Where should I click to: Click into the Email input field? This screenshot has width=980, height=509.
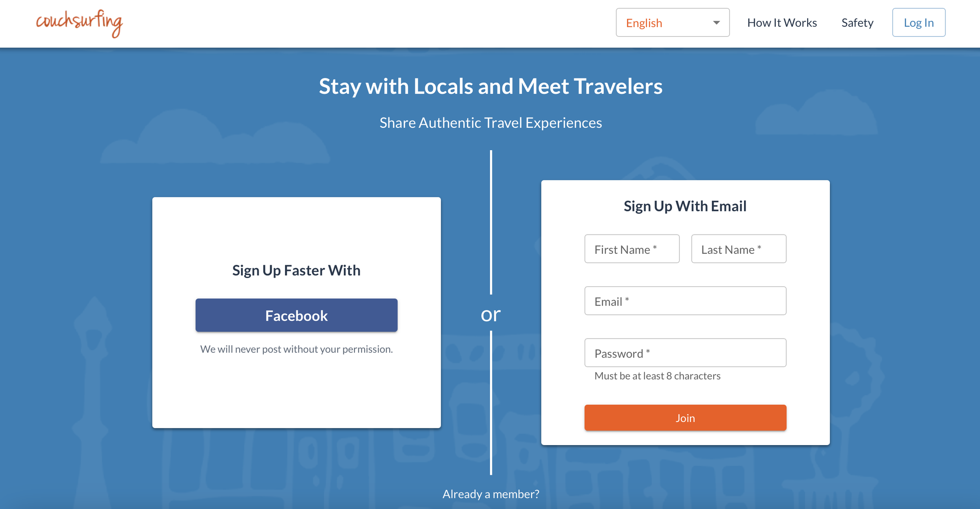pos(685,301)
